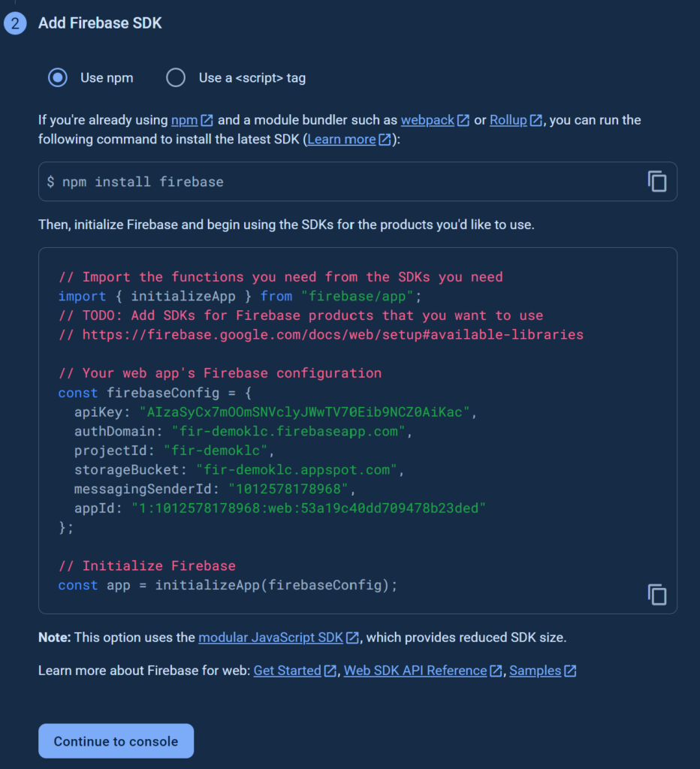Click external link icon beside Samples
The height and width of the screenshot is (769, 700).
[x=570, y=671]
